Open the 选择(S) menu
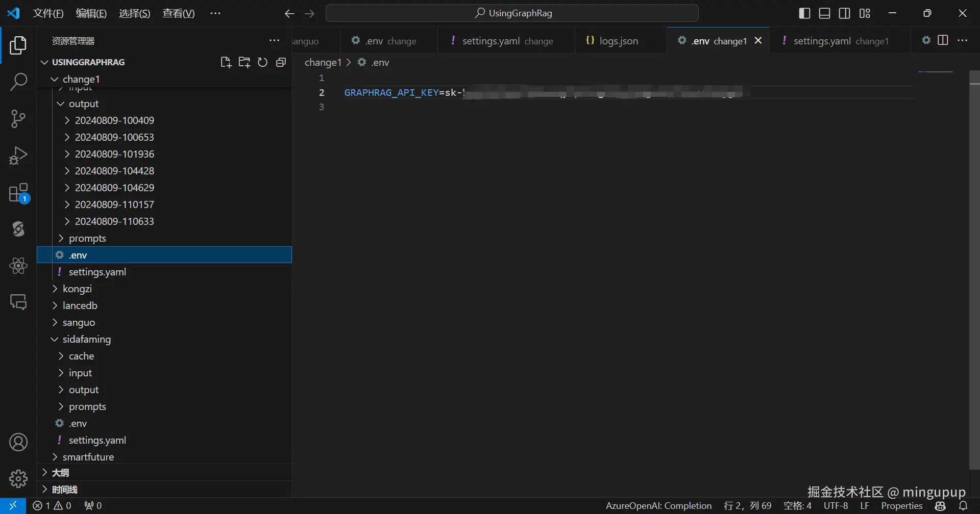980x514 pixels. (x=135, y=13)
